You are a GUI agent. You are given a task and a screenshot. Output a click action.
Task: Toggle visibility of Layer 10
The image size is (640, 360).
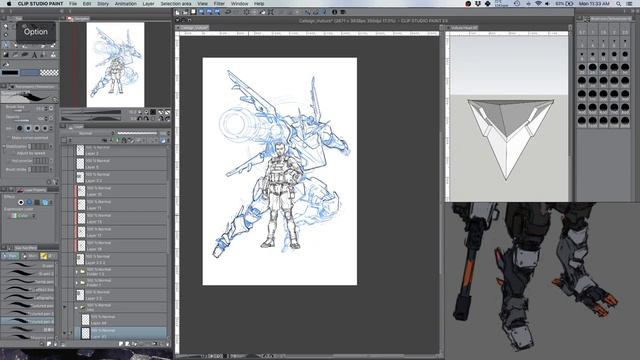[64, 191]
